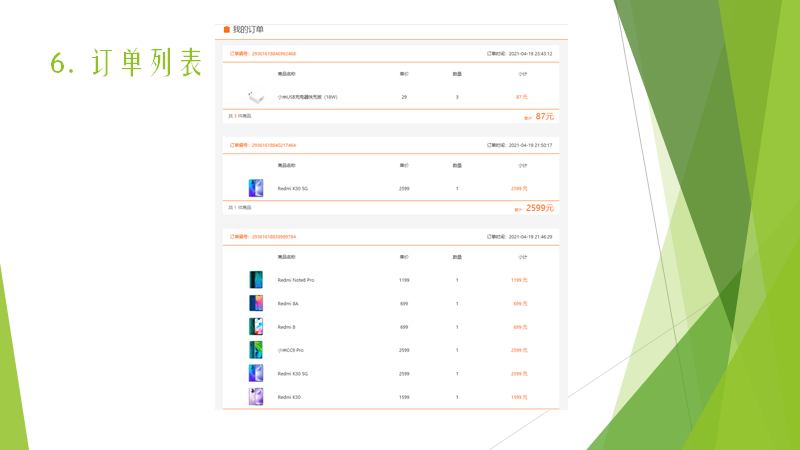The width and height of the screenshot is (800, 450).
Task: Click the 商品名称 header in the first order
Action: 286,74
